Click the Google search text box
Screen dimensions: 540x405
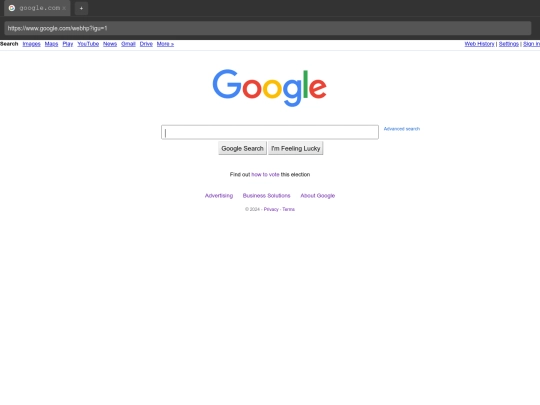pos(270,132)
